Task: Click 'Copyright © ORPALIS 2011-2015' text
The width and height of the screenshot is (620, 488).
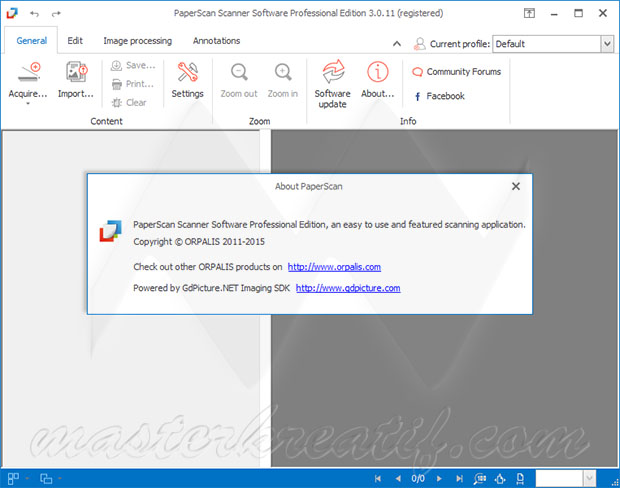Action: (199, 242)
